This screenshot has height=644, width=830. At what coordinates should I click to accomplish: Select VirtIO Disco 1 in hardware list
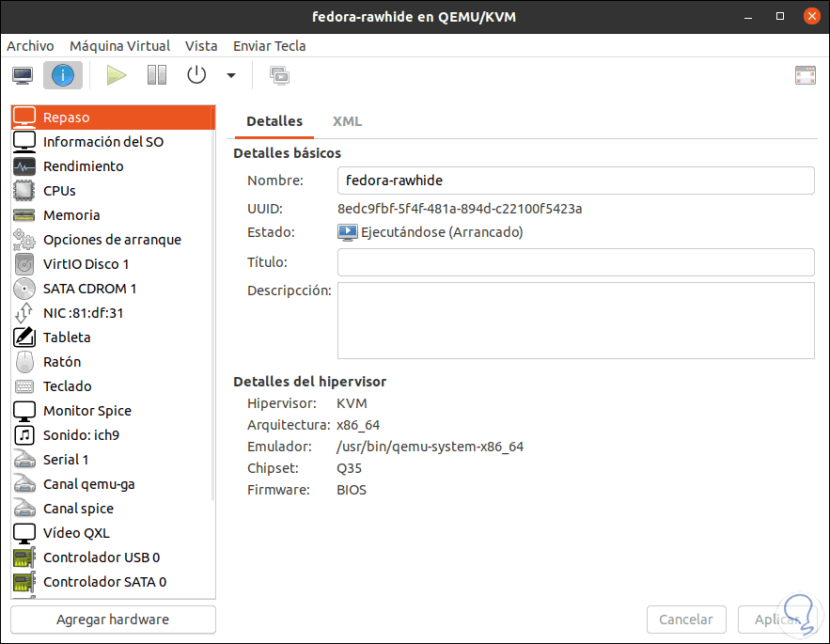[86, 264]
